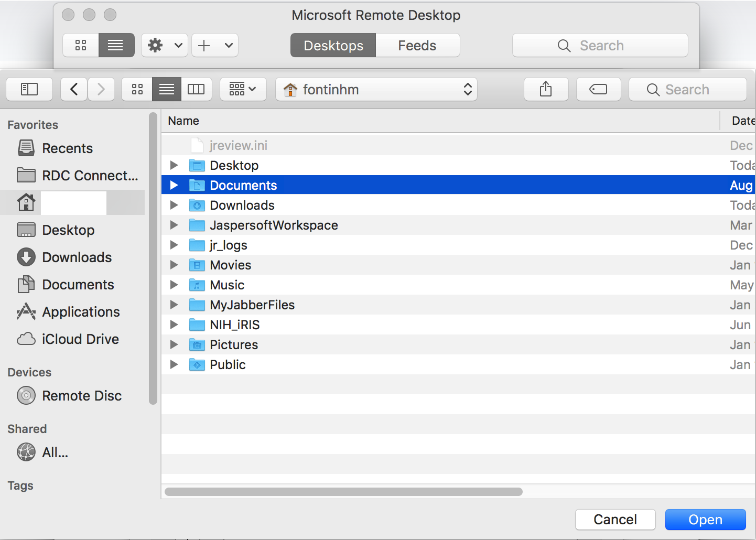Select the Movies folder
The image size is (756, 540).
tap(459, 265)
